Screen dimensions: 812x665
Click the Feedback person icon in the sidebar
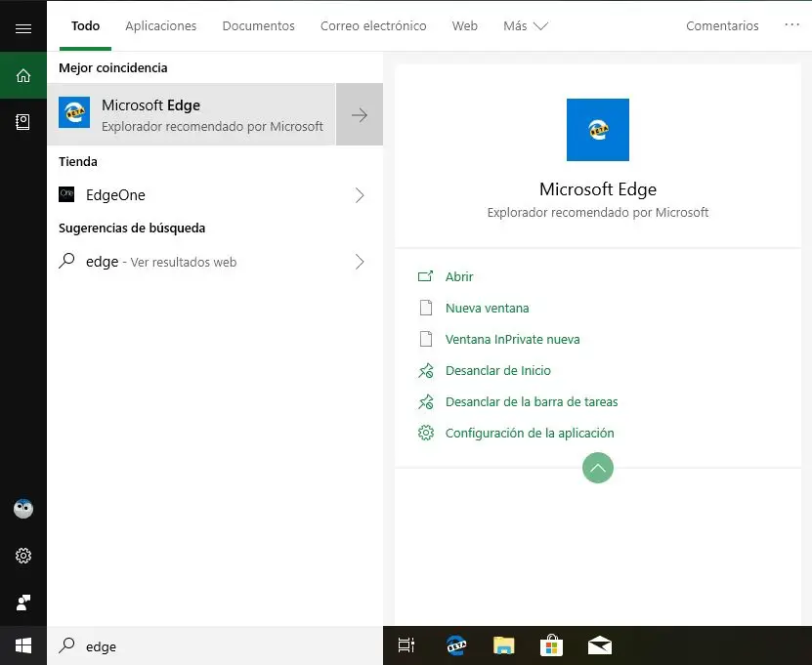tap(23, 603)
